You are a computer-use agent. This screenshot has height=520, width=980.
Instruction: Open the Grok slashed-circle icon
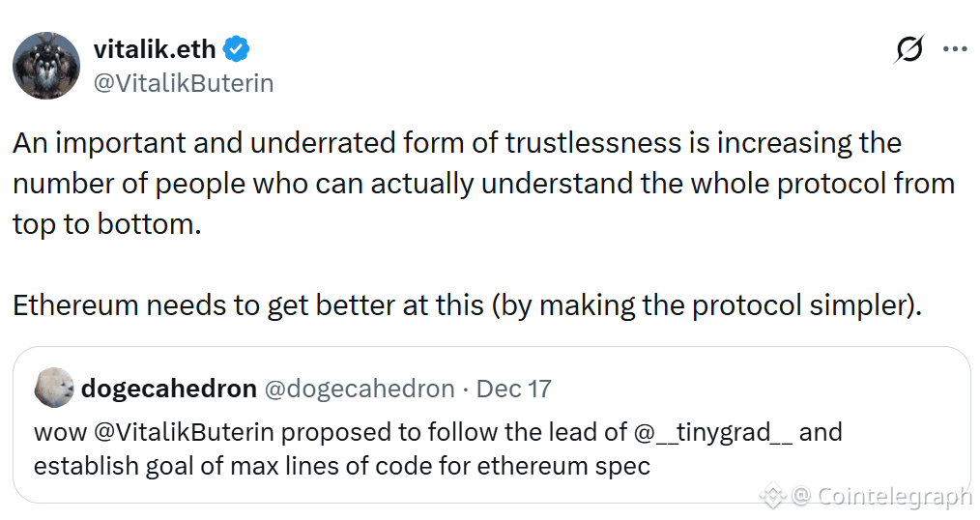908,48
